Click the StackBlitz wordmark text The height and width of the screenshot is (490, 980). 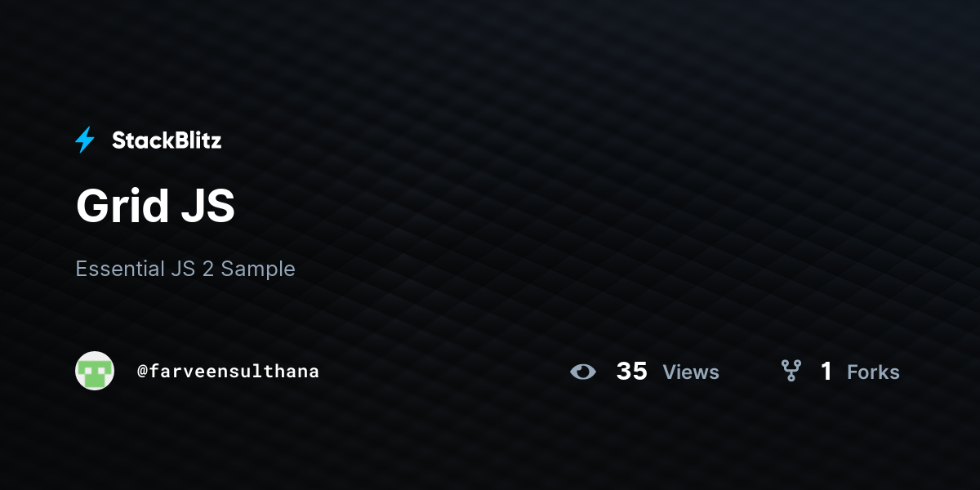tap(167, 140)
